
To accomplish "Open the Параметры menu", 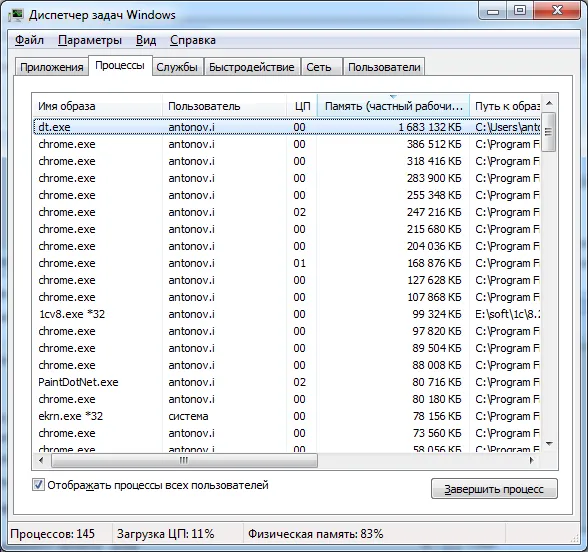I will [x=90, y=40].
